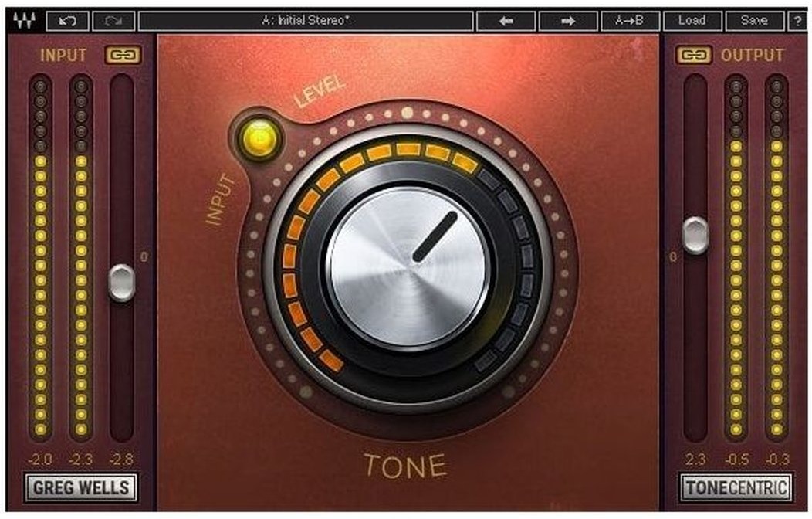Screen dimensions: 812x519
Task: Click the yellow input level LED
Action: [259, 138]
